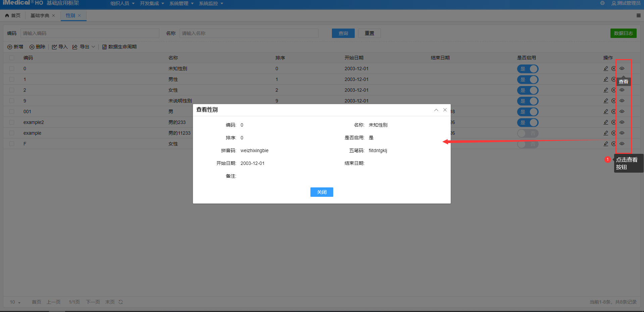Enable the 是否启用 switch for row example
The width and height of the screenshot is (644, 312).
coord(528,133)
